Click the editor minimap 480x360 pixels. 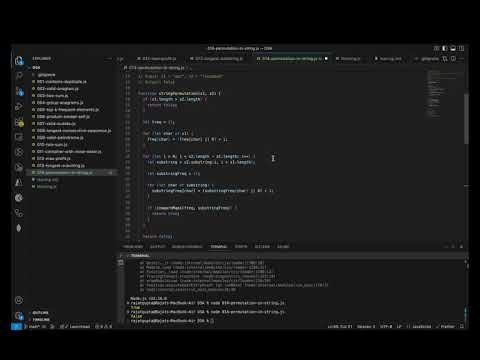(x=443, y=93)
